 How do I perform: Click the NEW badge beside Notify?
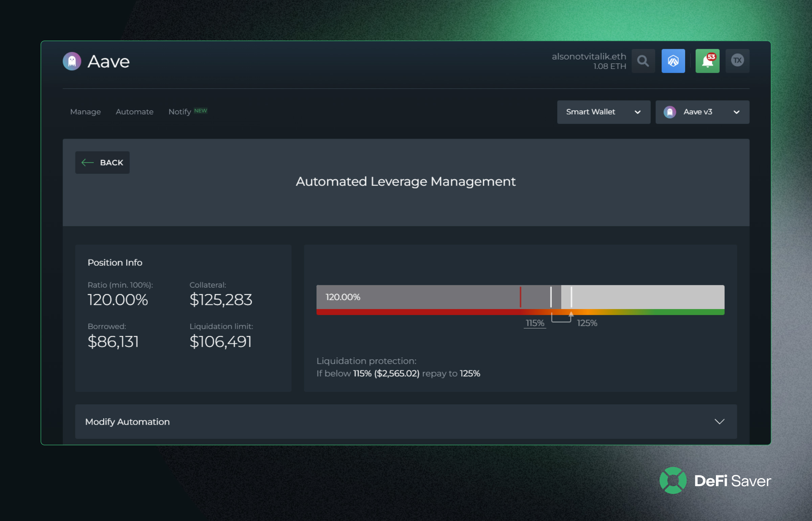200,111
